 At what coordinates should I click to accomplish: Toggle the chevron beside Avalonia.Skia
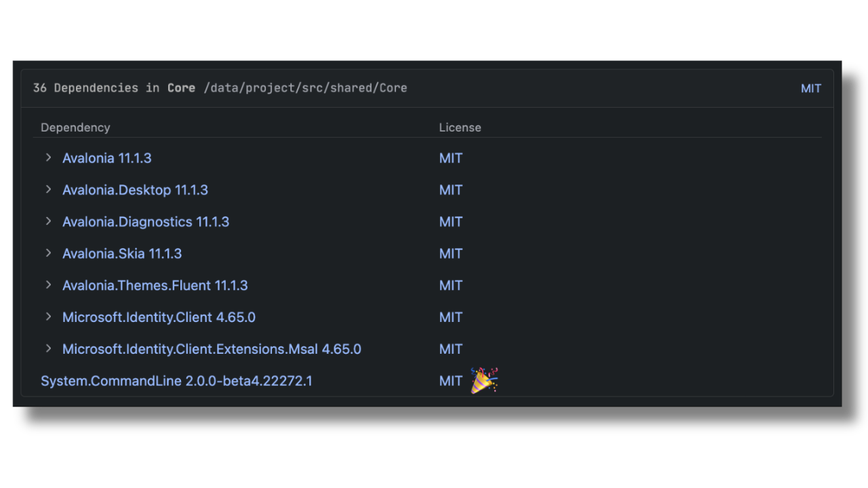[x=48, y=253]
